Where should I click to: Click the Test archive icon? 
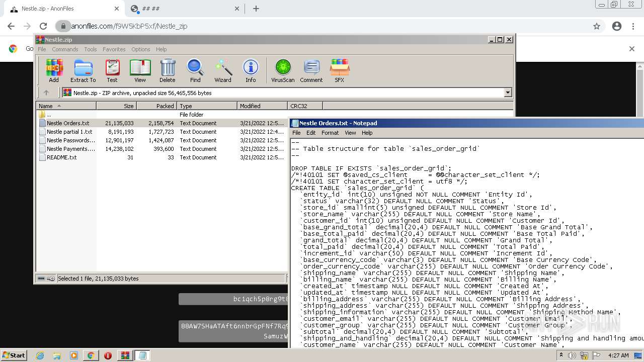pyautogui.click(x=112, y=71)
